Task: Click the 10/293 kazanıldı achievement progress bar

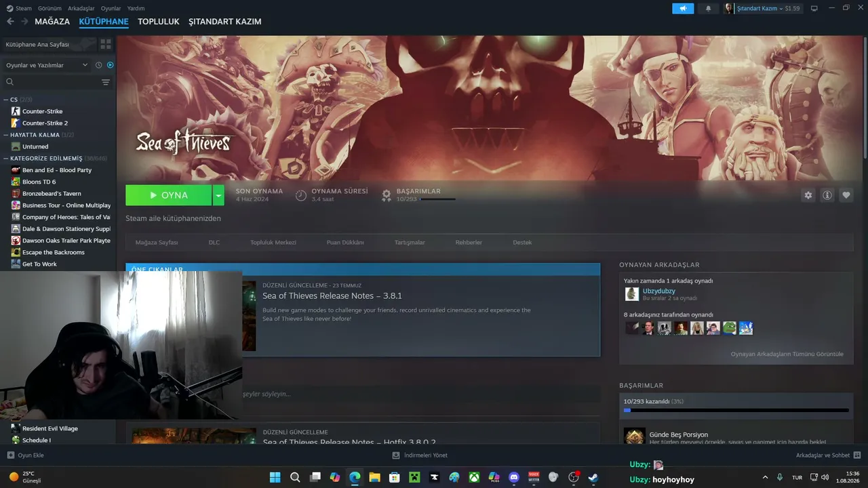Action: pyautogui.click(x=736, y=411)
